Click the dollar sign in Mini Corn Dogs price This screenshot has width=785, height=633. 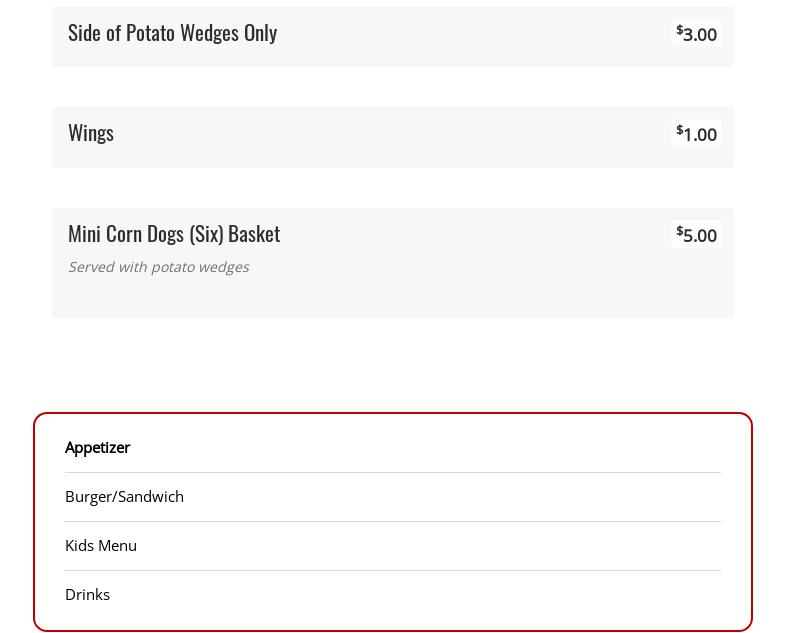tap(680, 231)
